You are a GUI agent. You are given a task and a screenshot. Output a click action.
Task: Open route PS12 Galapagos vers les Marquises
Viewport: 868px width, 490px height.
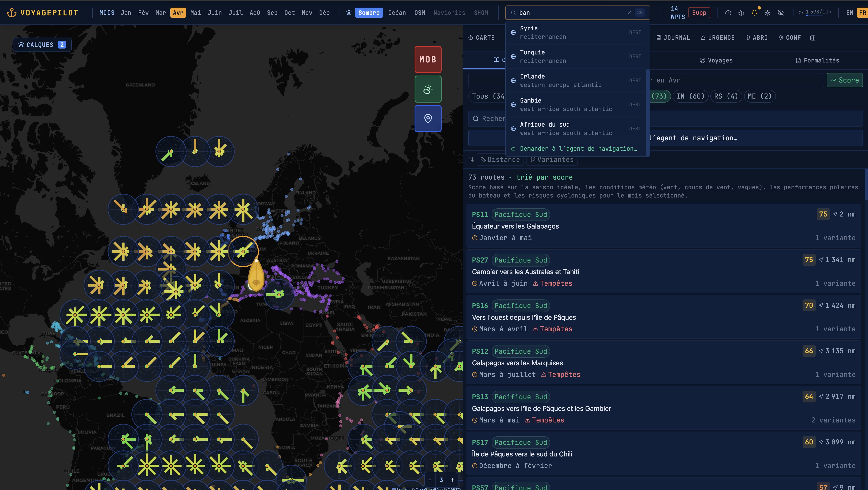coord(663,363)
